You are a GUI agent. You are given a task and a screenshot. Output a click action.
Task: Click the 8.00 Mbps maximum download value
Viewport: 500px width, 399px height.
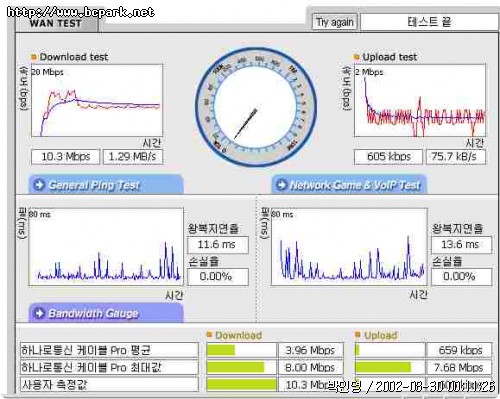pos(311,367)
